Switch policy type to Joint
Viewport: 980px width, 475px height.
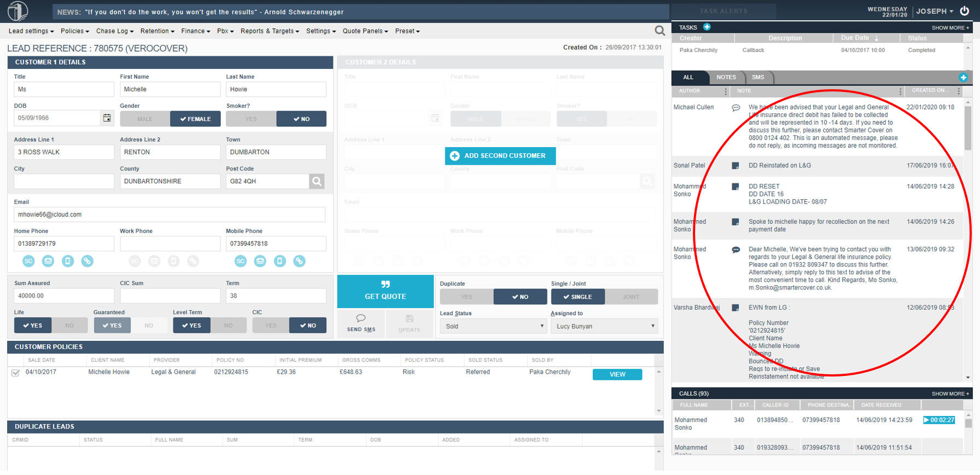tap(631, 297)
